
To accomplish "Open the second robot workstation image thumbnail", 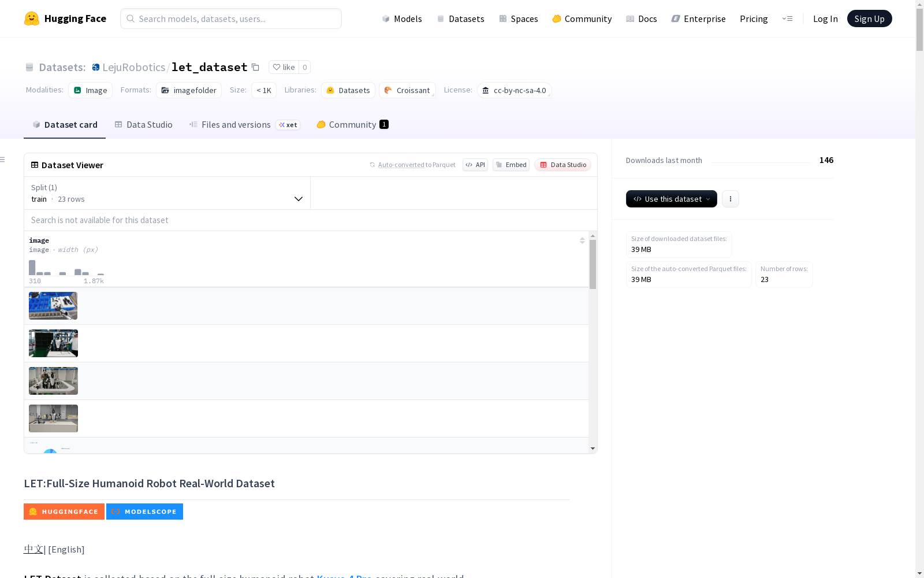I will [53, 343].
